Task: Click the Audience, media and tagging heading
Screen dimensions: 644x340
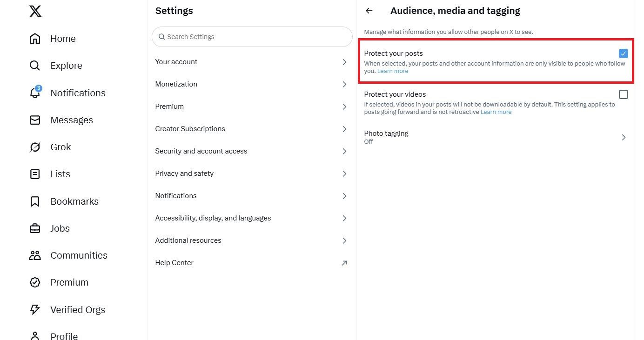Action: click(455, 11)
